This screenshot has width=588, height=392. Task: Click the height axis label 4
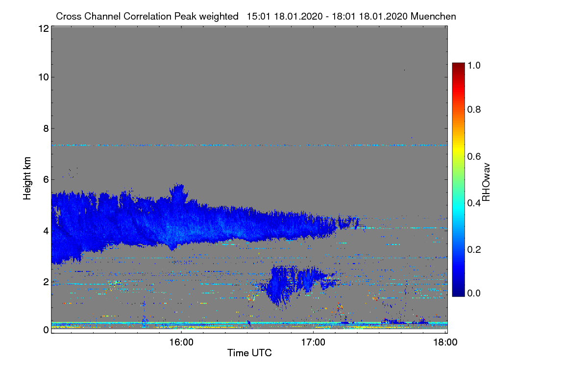[x=46, y=231]
